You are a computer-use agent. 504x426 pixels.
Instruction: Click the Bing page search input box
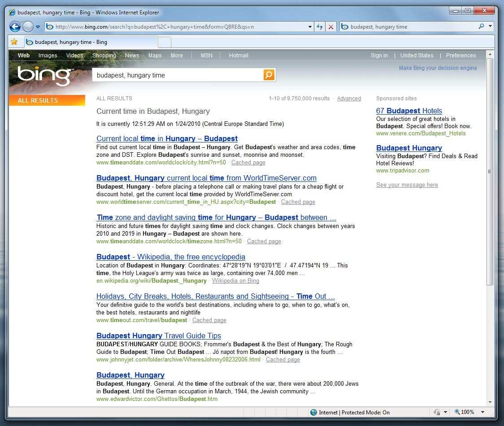(178, 75)
